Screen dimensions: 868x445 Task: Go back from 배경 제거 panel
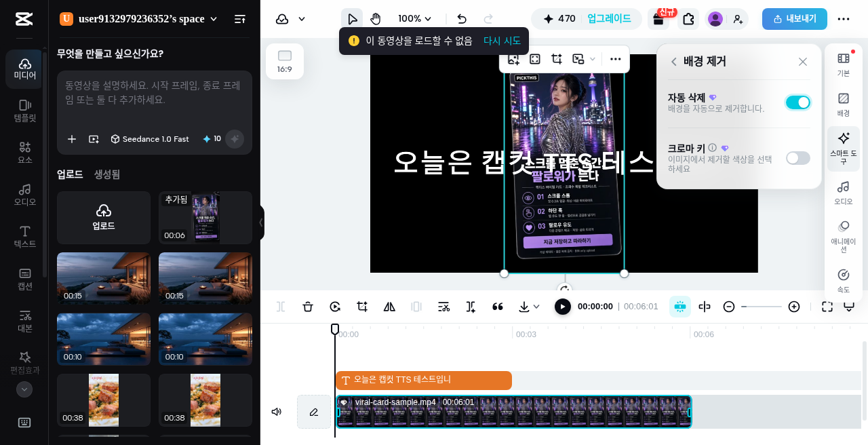pyautogui.click(x=673, y=62)
